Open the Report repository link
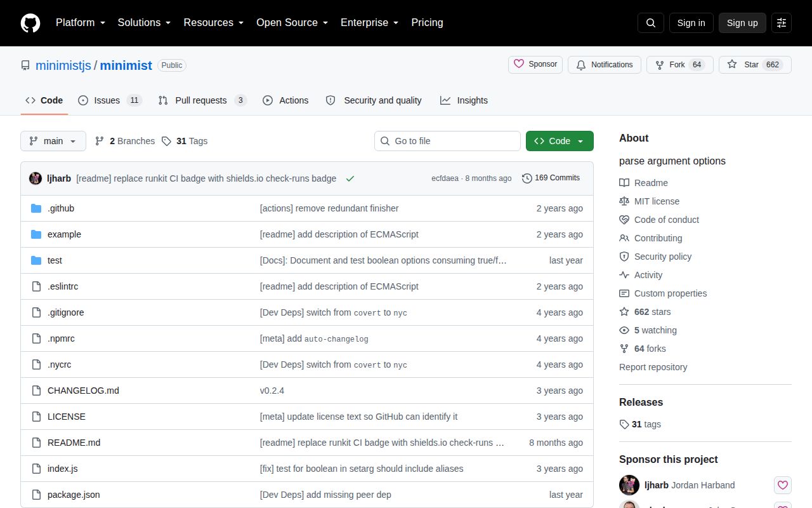Viewport: 812px width, 508px height. coord(653,367)
